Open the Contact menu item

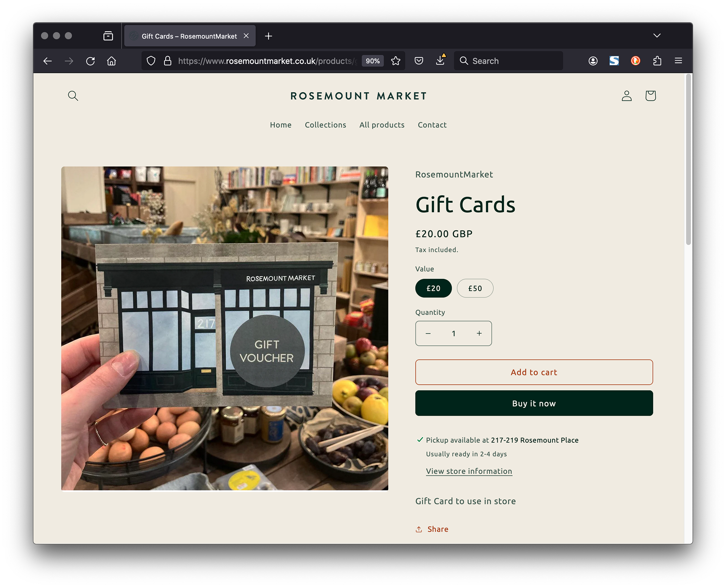pos(432,125)
